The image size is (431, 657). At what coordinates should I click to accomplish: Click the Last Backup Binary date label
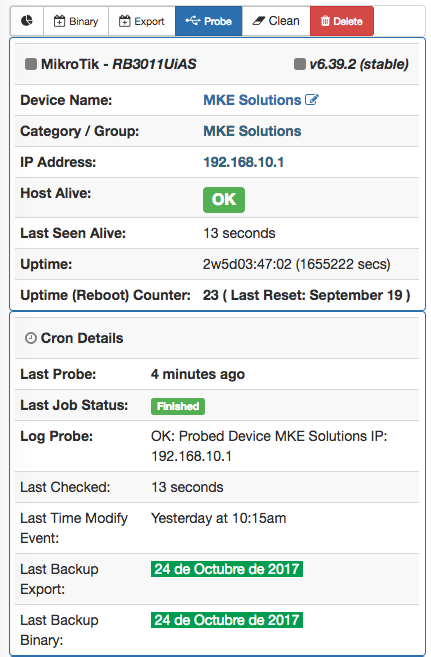click(227, 620)
